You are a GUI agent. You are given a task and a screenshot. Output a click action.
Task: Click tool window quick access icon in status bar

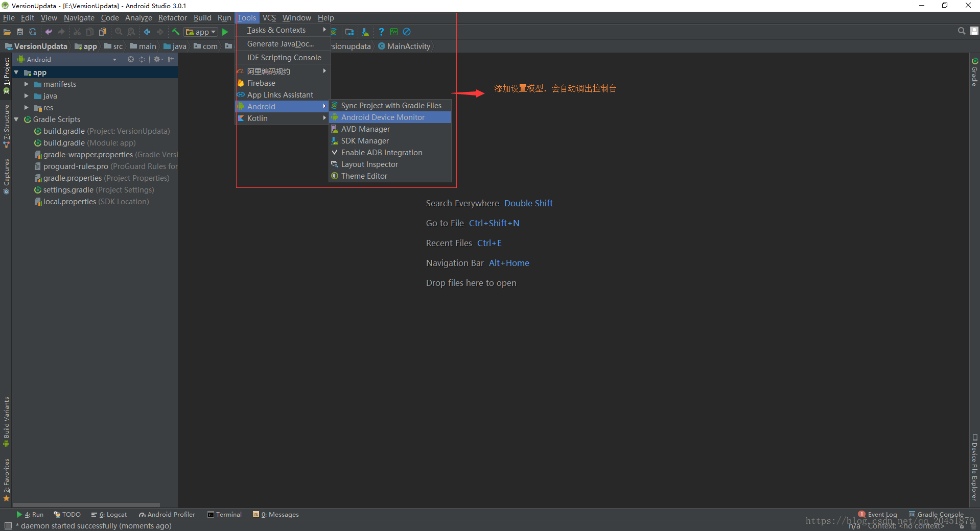tap(8, 526)
